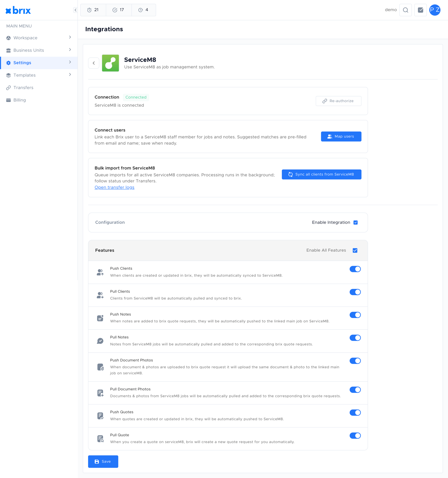Click the clock counter showing 4
Screen dimensions: 448x478
[x=143, y=10]
